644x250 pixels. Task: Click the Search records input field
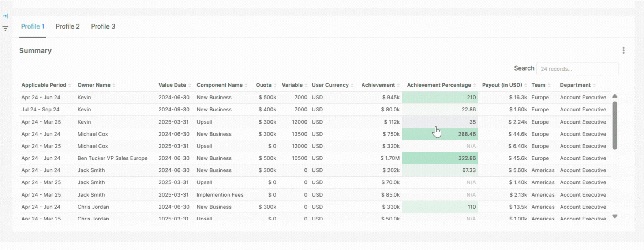point(577,69)
